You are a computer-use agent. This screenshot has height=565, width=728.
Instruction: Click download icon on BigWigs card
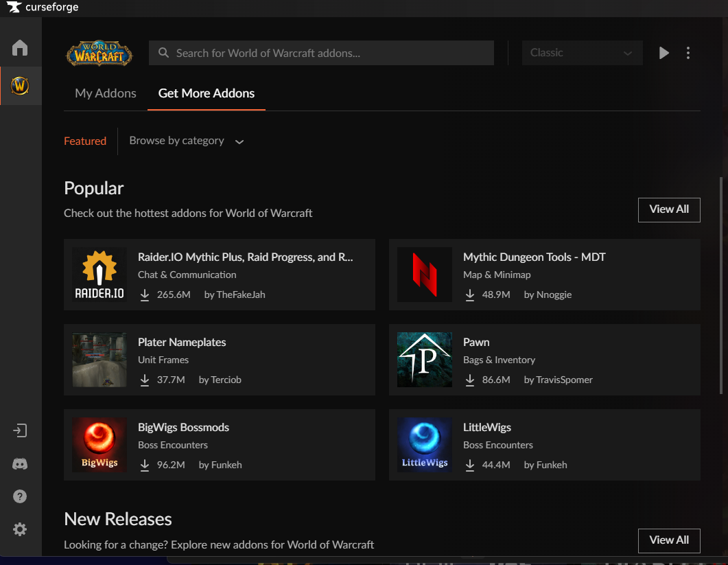(x=145, y=465)
